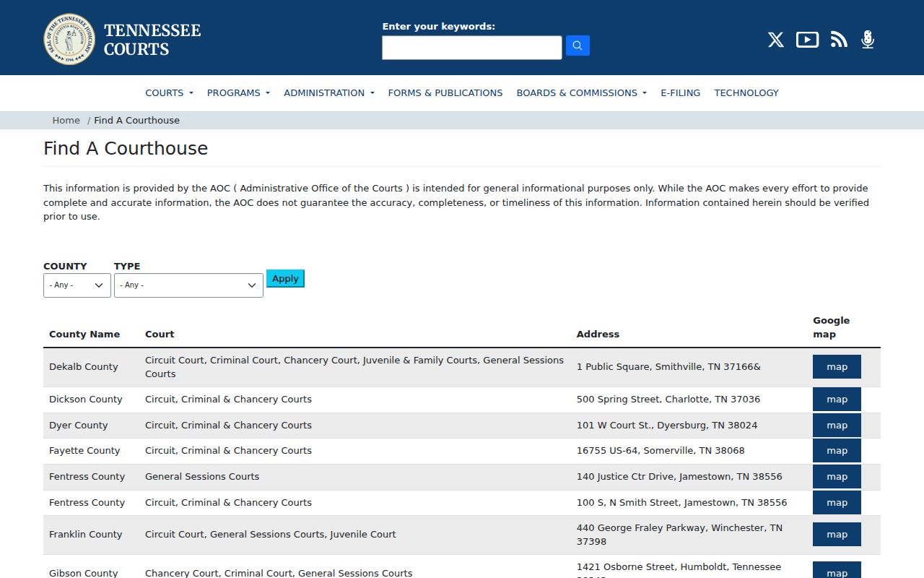Open the podcast microphone icon
This screenshot has height=578, width=924.
pyautogui.click(x=868, y=40)
